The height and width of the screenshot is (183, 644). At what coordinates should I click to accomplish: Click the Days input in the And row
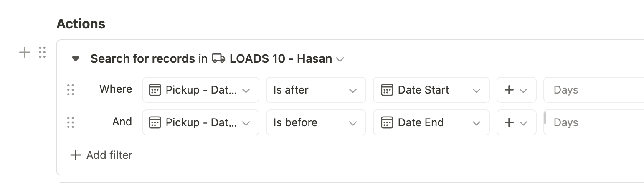click(x=593, y=122)
